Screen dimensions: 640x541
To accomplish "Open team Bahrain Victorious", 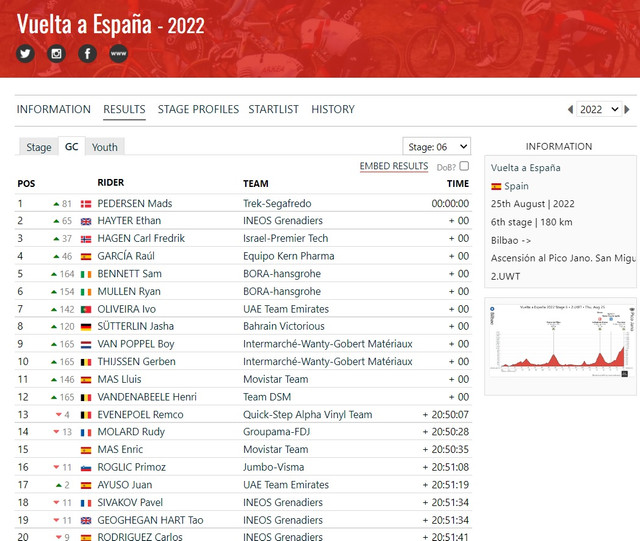I will tap(284, 326).
